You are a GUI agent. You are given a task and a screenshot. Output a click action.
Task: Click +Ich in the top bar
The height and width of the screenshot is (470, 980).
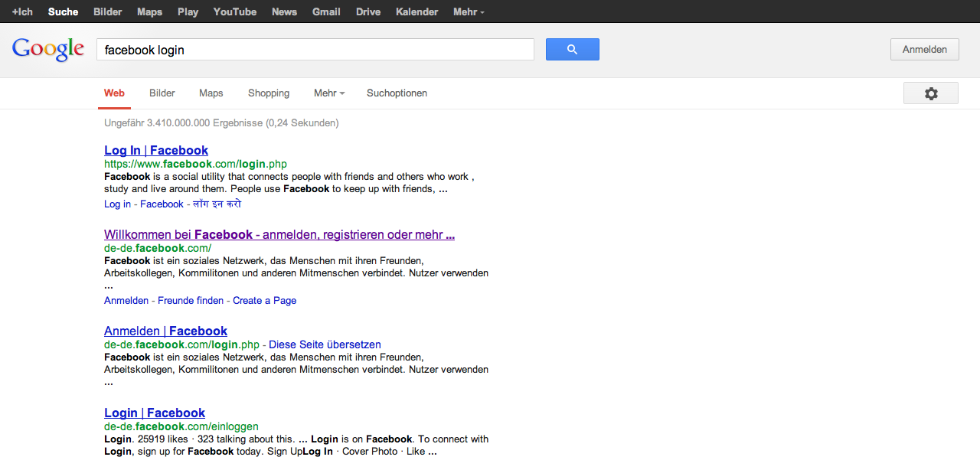(x=22, y=11)
